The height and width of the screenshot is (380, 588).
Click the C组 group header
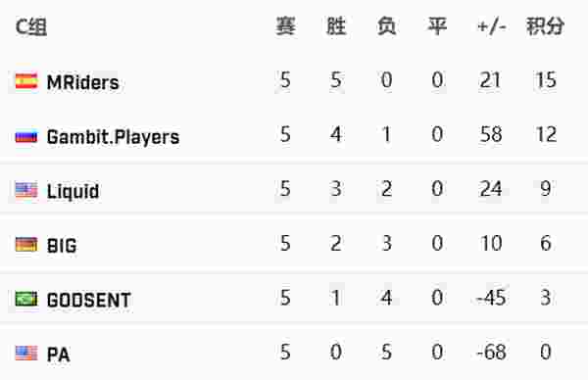(31, 27)
